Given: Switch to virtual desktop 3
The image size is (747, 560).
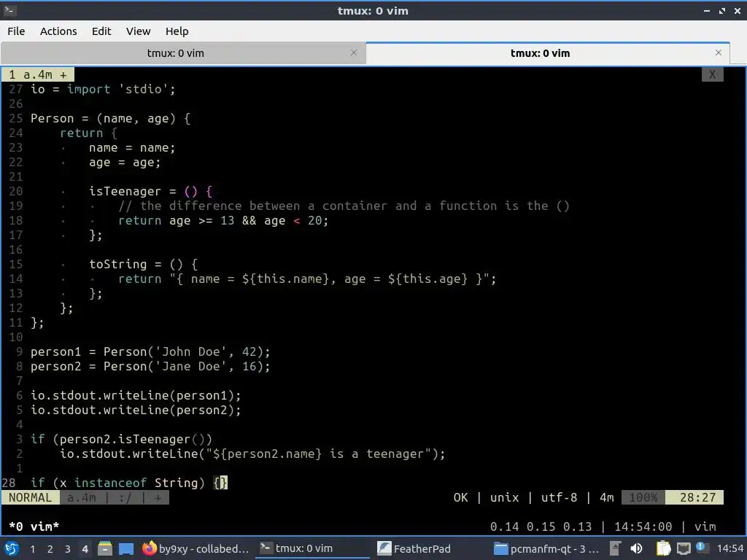Looking at the screenshot, I should tap(68, 549).
